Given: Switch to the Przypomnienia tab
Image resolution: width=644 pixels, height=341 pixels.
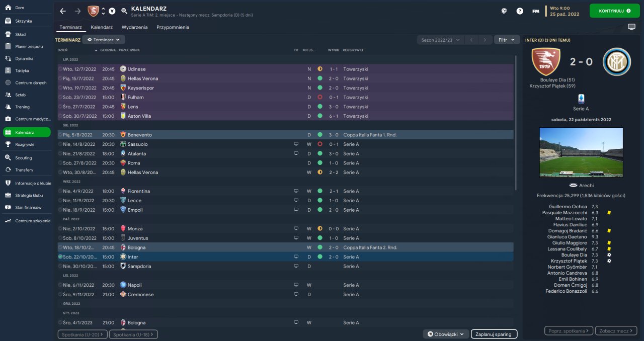Looking at the screenshot, I should tap(173, 27).
